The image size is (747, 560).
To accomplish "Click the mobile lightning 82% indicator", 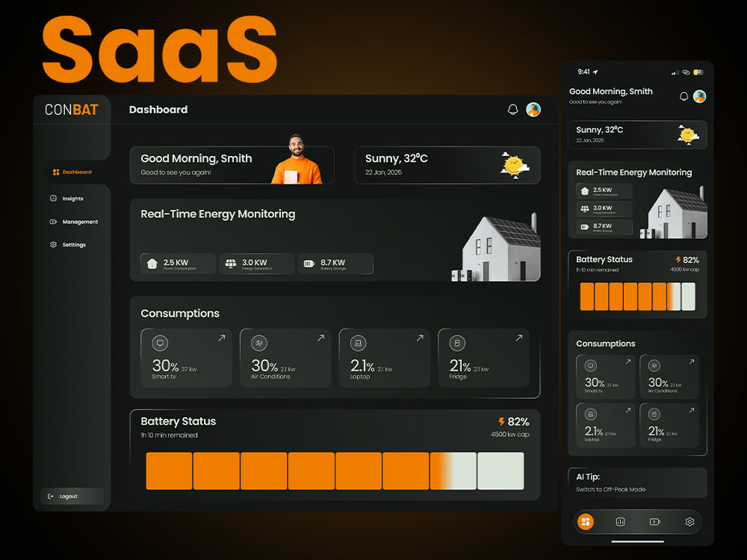I will pyautogui.click(x=687, y=260).
